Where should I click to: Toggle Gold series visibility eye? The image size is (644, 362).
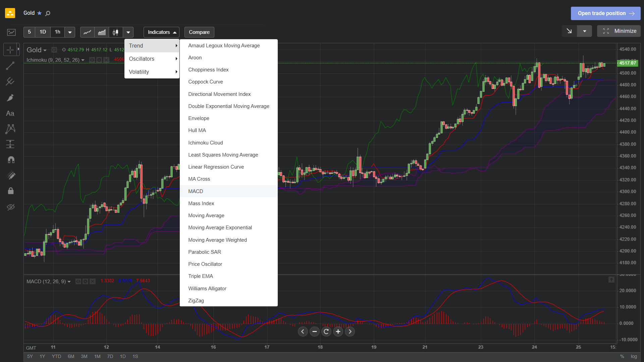tap(54, 50)
